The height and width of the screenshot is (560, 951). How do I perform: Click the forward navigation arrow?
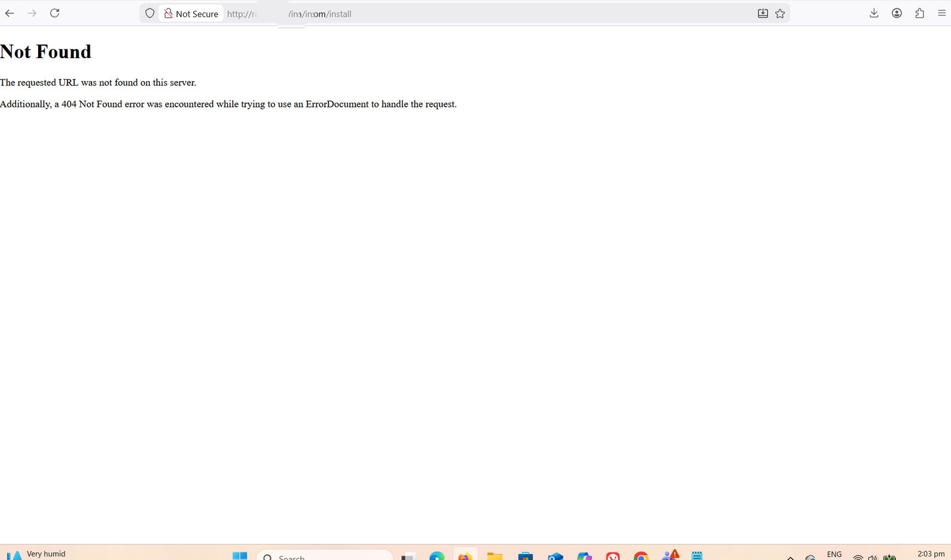pos(32,13)
